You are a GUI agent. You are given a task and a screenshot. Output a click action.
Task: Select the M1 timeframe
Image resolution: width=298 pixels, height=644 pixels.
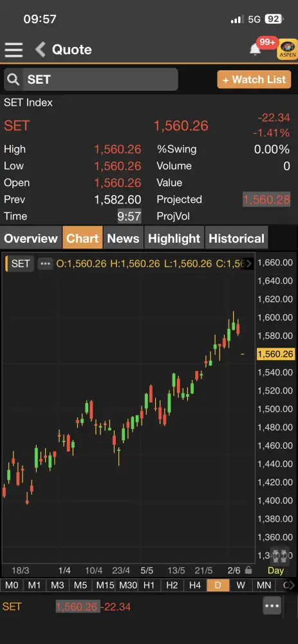click(35, 585)
